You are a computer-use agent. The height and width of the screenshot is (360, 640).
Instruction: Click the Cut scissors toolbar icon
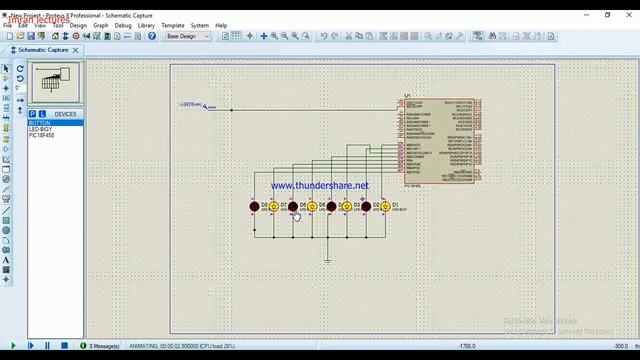point(348,36)
